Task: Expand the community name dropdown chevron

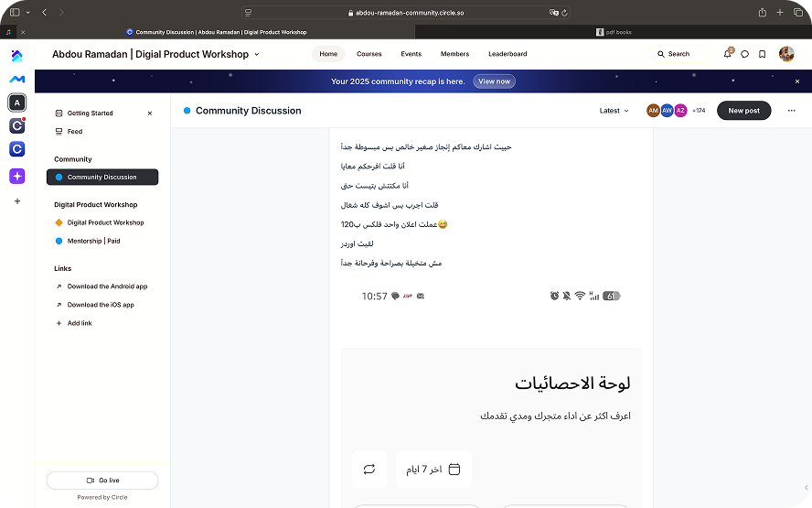Action: [257, 54]
